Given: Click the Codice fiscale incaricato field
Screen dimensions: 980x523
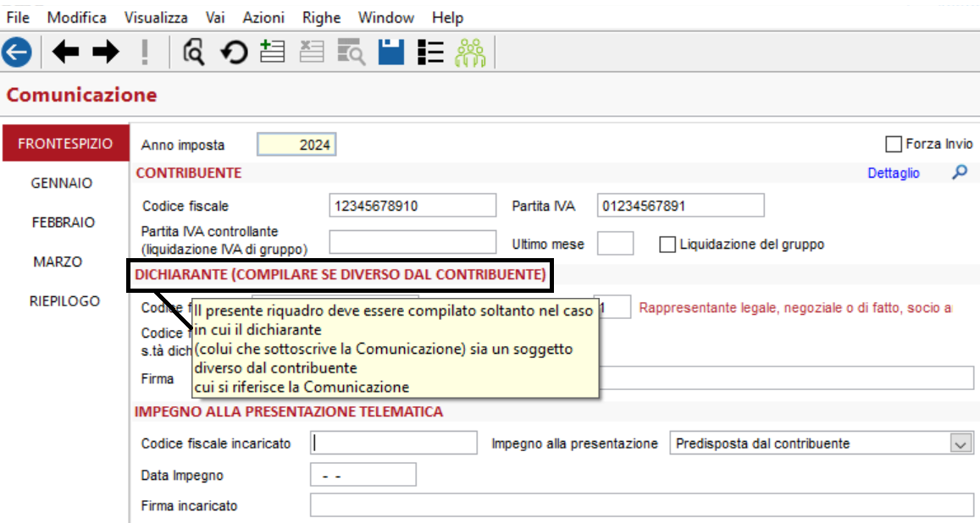Looking at the screenshot, I should tap(394, 443).
